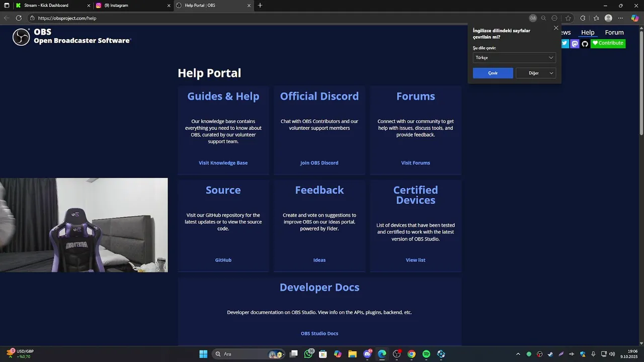Expand the Diğer options dropdown

tap(536, 73)
